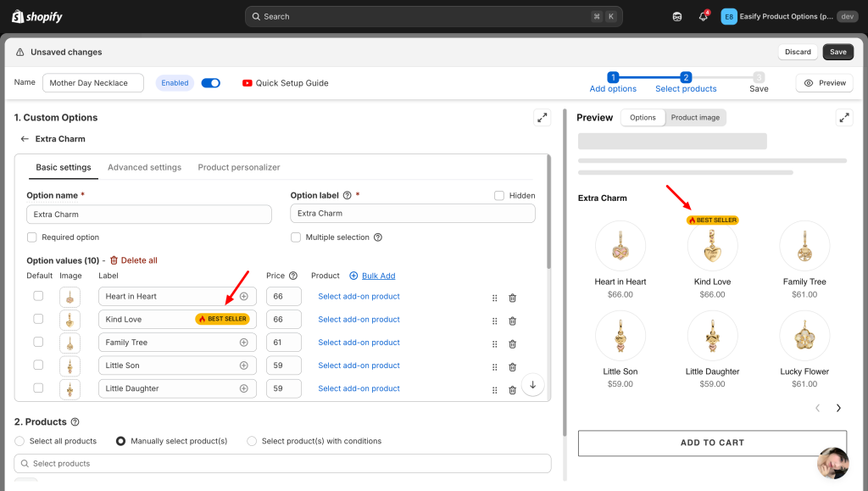Click the plus icon in Little Son label
The height and width of the screenshot is (491, 868).
pyautogui.click(x=243, y=365)
